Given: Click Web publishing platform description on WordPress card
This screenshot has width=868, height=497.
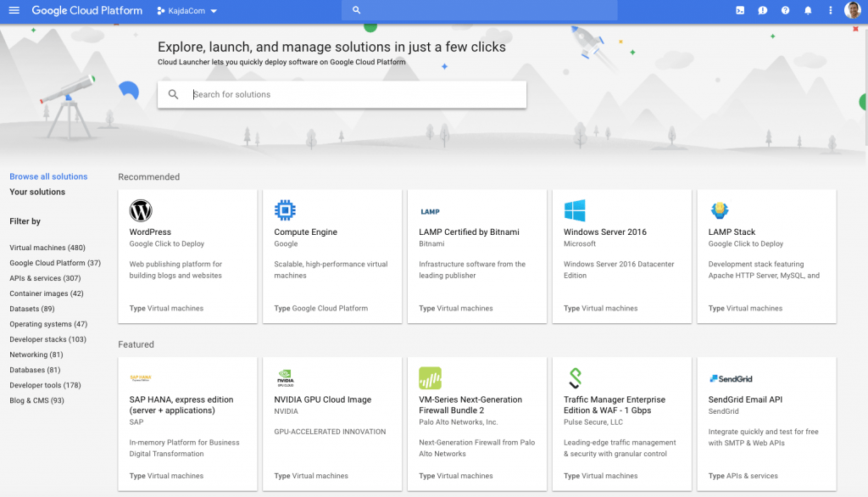Looking at the screenshot, I should [175, 270].
